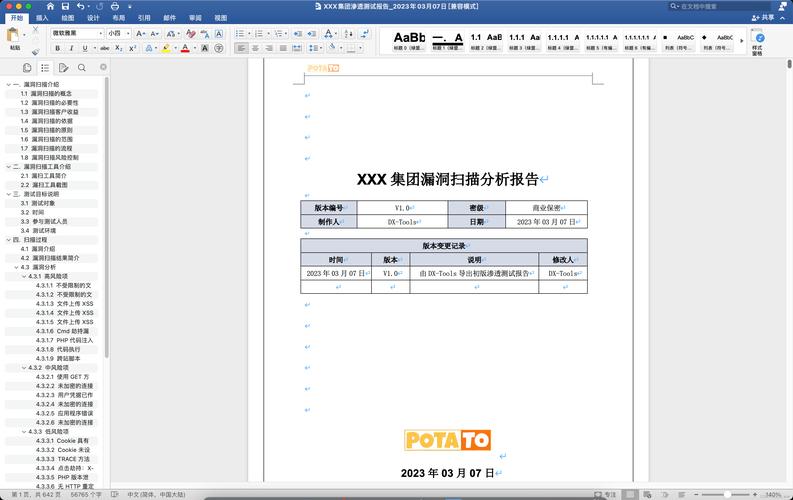The width and height of the screenshot is (793, 500).
Task: Apply the yellow text highlight color
Action: coord(165,48)
